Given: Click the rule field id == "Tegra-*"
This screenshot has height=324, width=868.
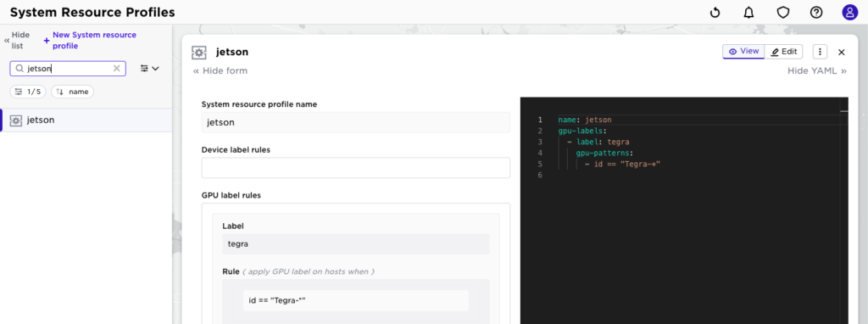Looking at the screenshot, I should (355, 300).
